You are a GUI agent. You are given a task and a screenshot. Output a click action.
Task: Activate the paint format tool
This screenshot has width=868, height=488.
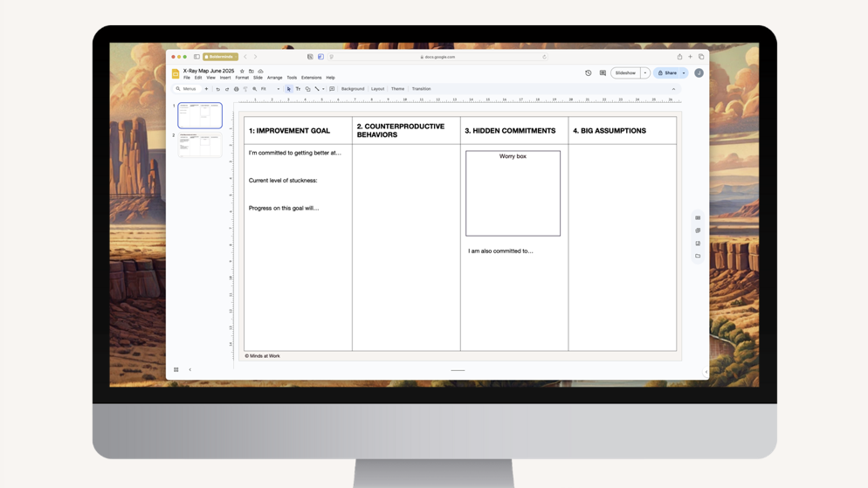click(x=245, y=88)
